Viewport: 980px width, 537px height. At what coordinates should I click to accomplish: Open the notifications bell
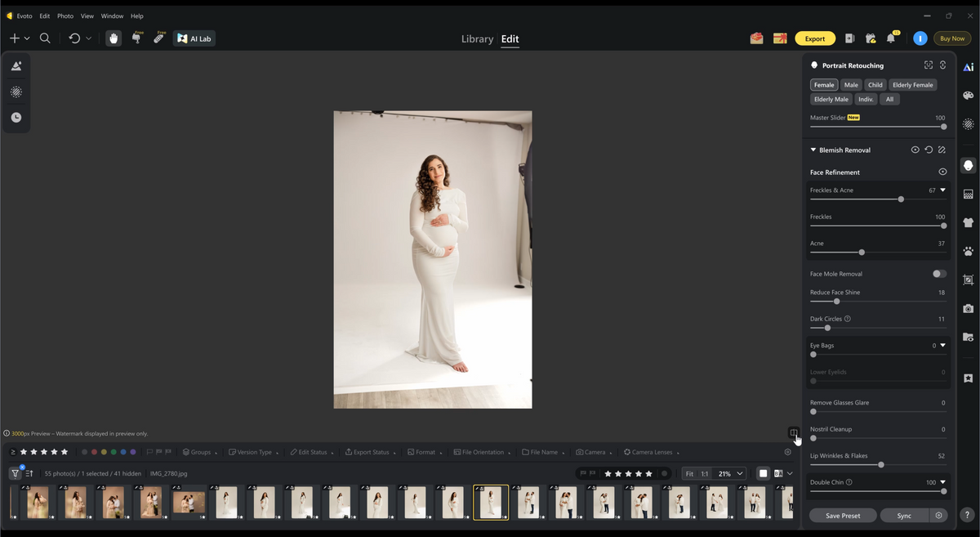click(x=892, y=38)
